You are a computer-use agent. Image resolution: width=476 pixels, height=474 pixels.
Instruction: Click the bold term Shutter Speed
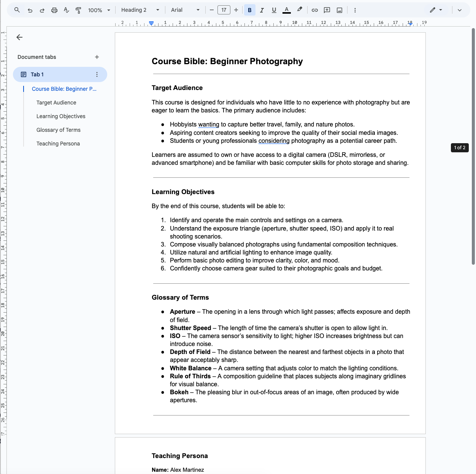click(x=190, y=328)
